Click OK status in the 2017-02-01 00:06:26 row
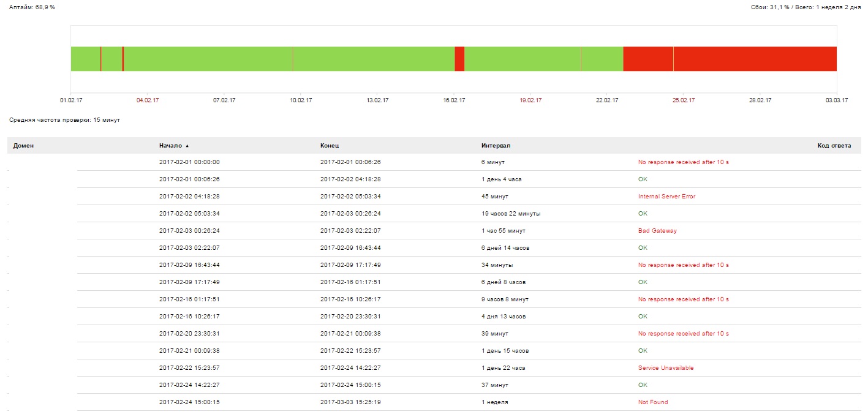 [643, 179]
